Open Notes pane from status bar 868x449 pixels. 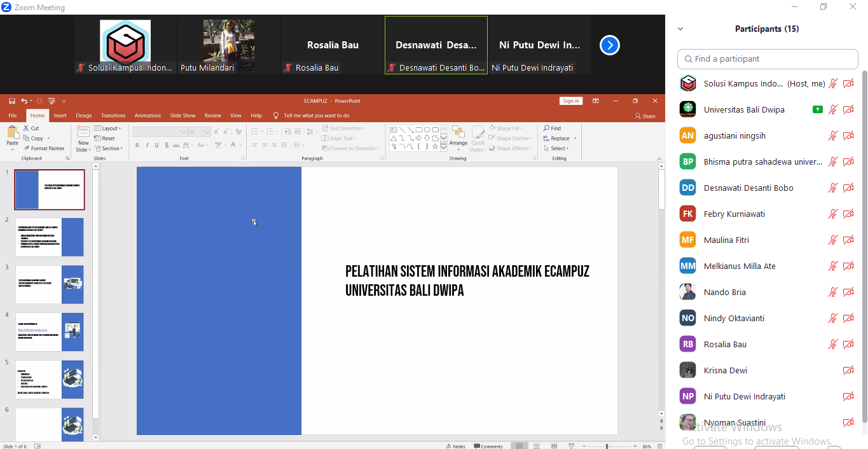tap(456, 446)
